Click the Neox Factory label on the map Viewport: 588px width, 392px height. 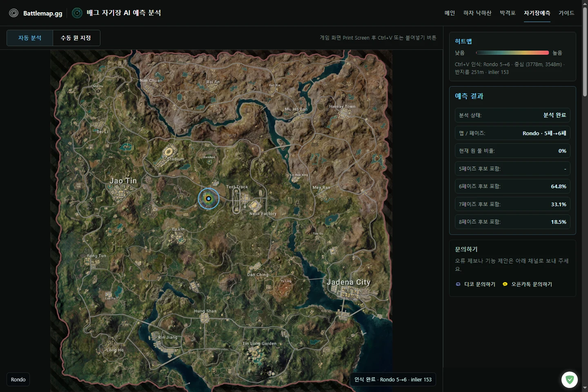(263, 214)
